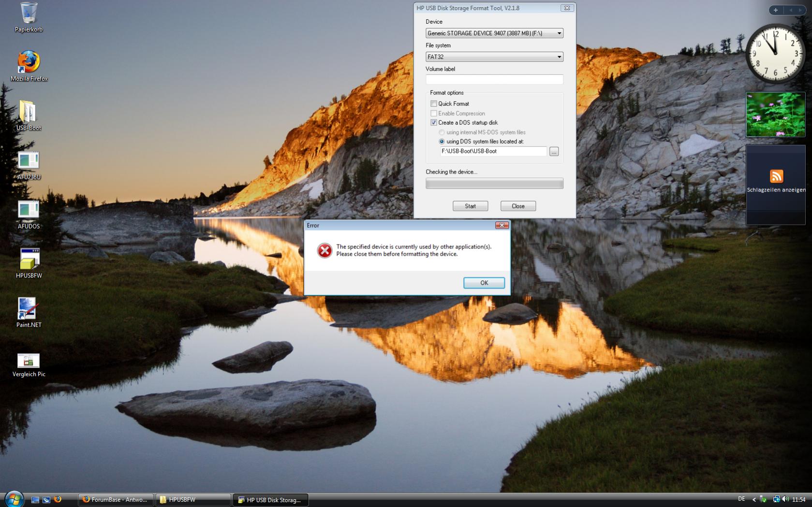Launch Mozilla Firefox from the desktop
Image resolution: width=812 pixels, height=507 pixels.
(29, 66)
